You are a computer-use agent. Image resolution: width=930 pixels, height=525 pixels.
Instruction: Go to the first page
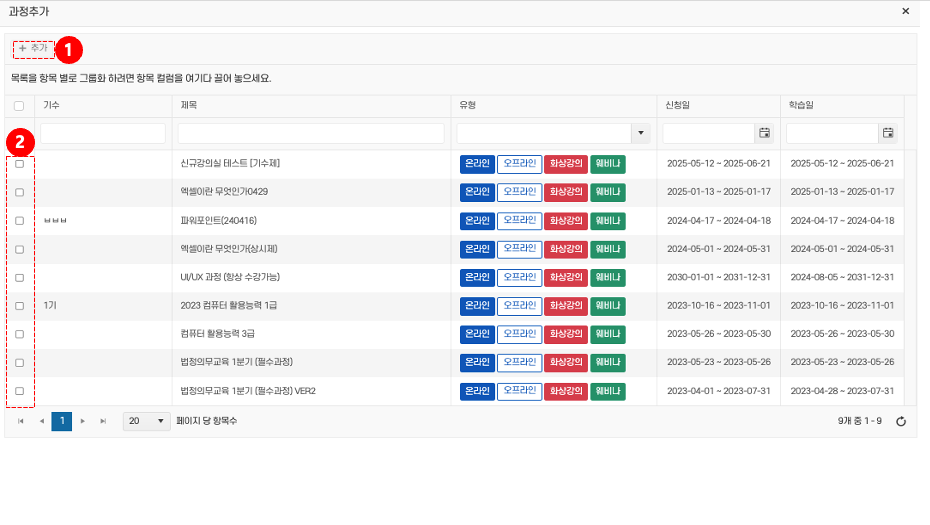pos(21,421)
